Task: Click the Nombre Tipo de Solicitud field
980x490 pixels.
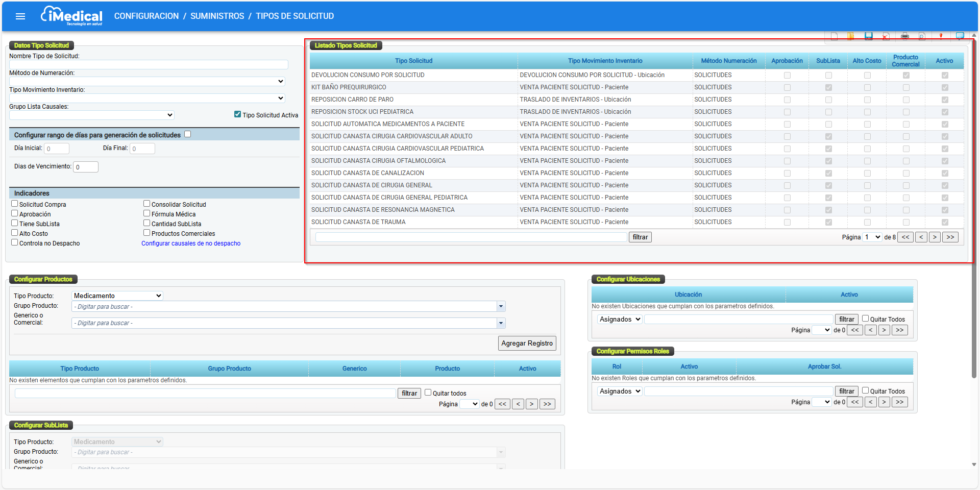Action: pyautogui.click(x=149, y=64)
